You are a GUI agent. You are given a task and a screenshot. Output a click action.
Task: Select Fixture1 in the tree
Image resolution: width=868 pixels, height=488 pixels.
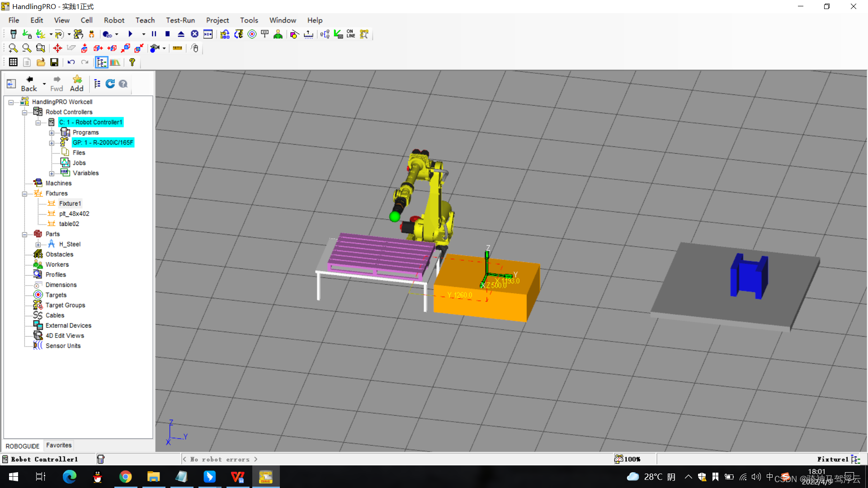tap(70, 204)
